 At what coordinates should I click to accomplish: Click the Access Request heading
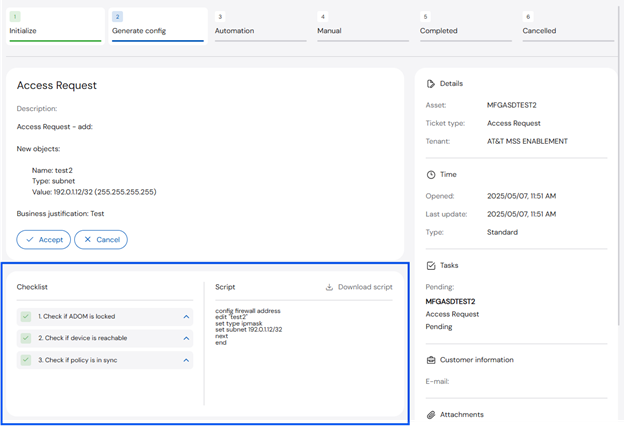click(x=57, y=86)
